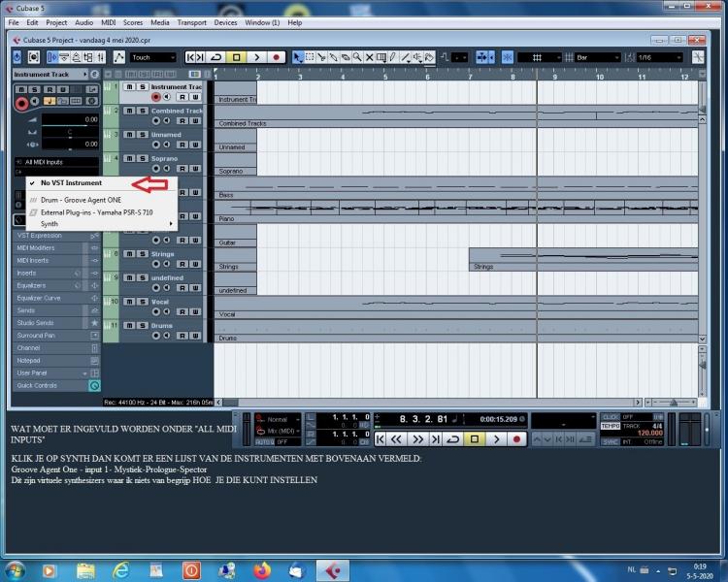Image resolution: width=728 pixels, height=582 pixels.
Task: Select the Draw pencil tool
Action: click(393, 57)
